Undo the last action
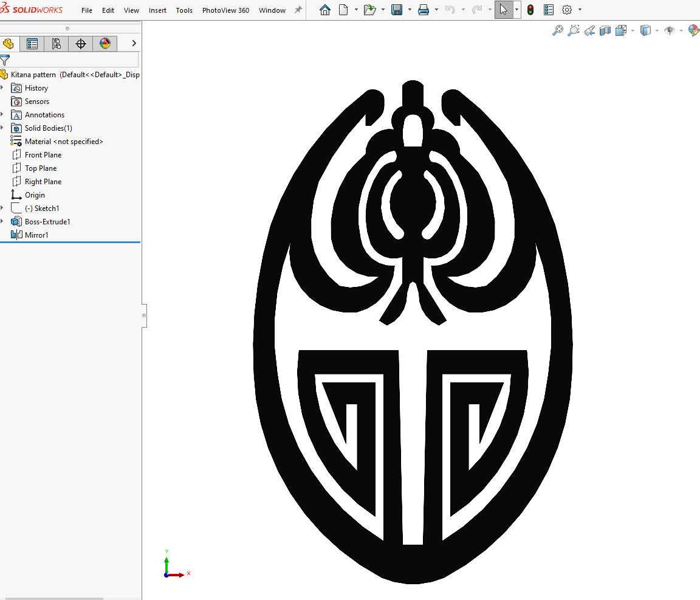Image resolution: width=700 pixels, height=600 pixels. pos(450,10)
